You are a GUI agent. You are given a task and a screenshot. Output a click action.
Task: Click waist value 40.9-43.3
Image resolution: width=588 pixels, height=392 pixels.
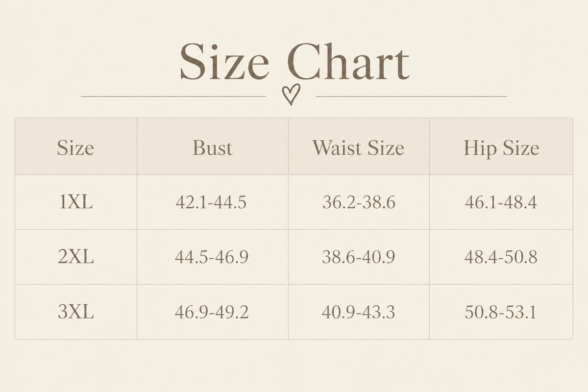[x=358, y=312]
